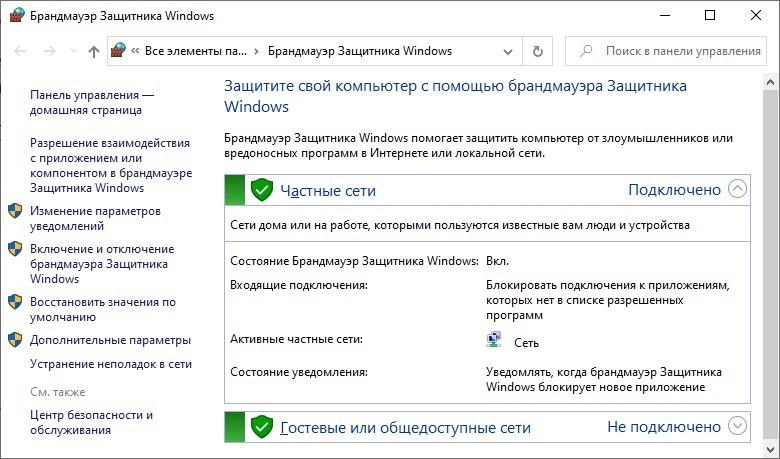Open 'Центр безопасности и обслуживания' link
Screen dimensions: 780x459
tap(92, 422)
